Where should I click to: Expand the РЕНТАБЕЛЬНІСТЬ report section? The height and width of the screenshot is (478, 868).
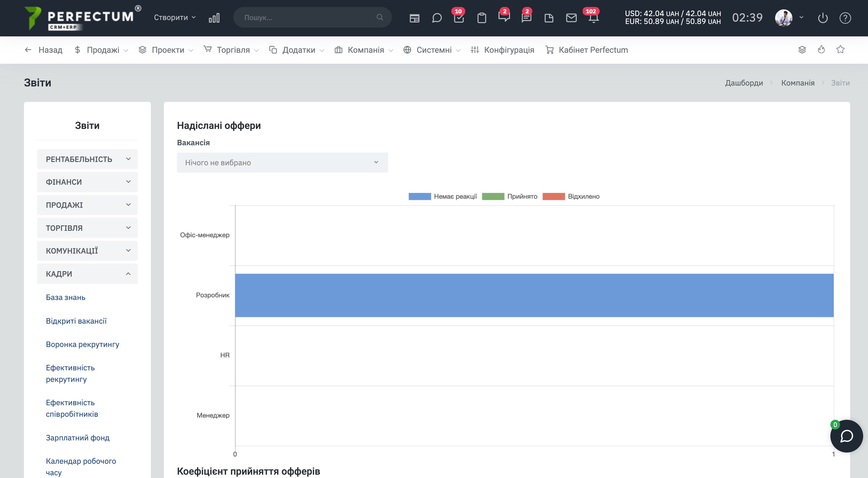(87, 159)
